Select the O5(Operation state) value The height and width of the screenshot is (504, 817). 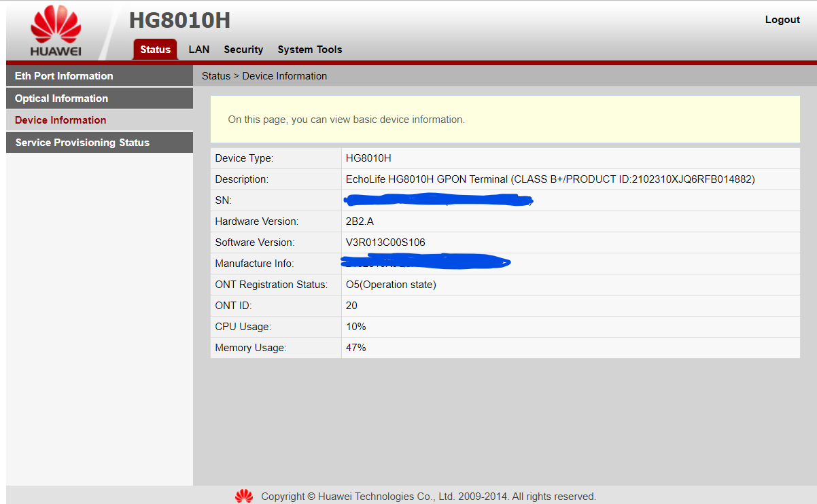tap(391, 285)
